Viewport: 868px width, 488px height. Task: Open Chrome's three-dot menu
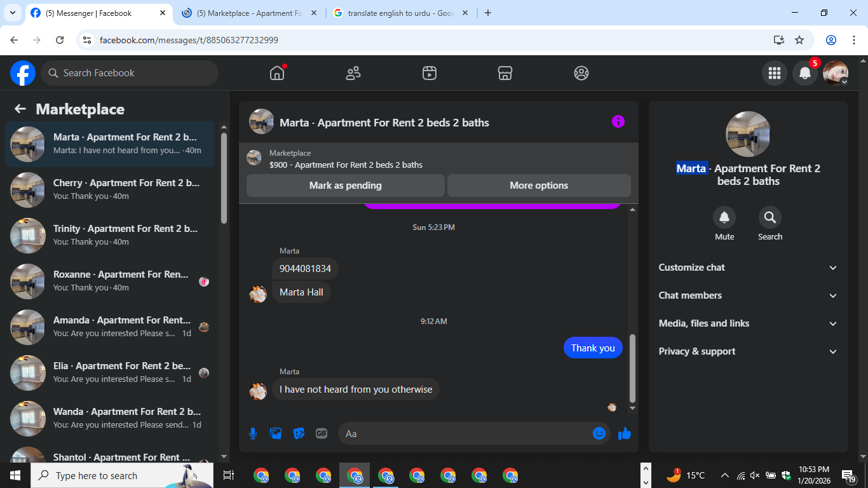pyautogui.click(x=853, y=40)
